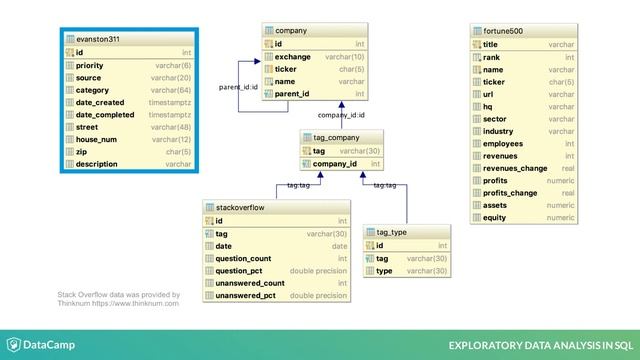Click the column icon beside description
The height and width of the screenshot is (360, 640).
[70, 164]
